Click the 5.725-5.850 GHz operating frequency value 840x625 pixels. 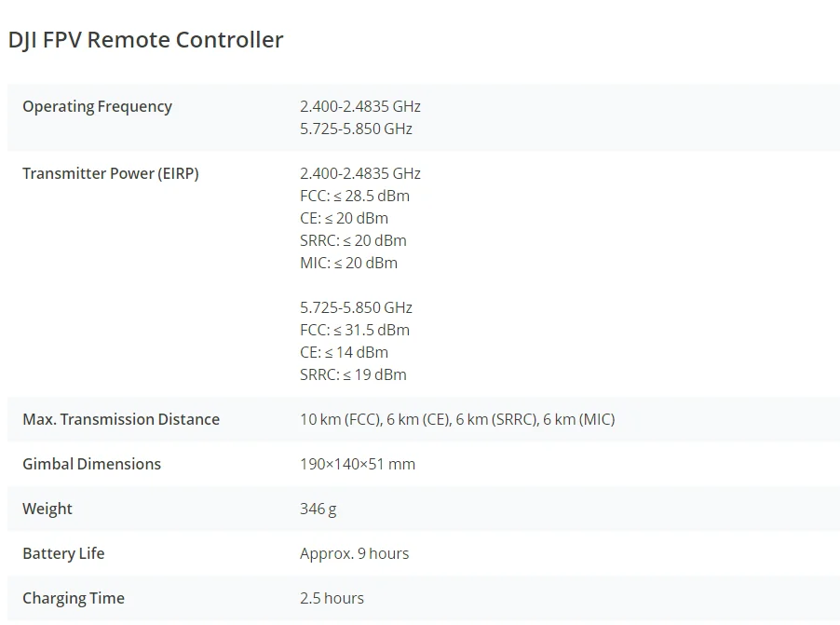[x=356, y=129]
